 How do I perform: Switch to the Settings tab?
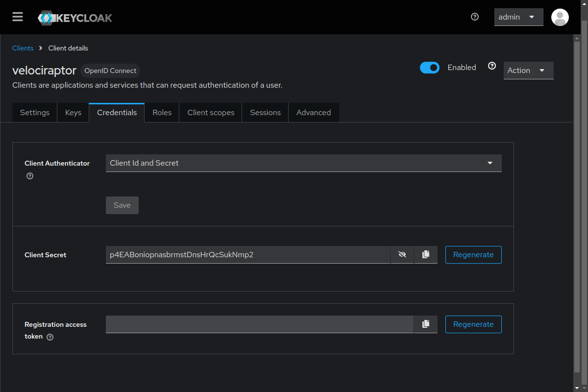[x=35, y=113]
